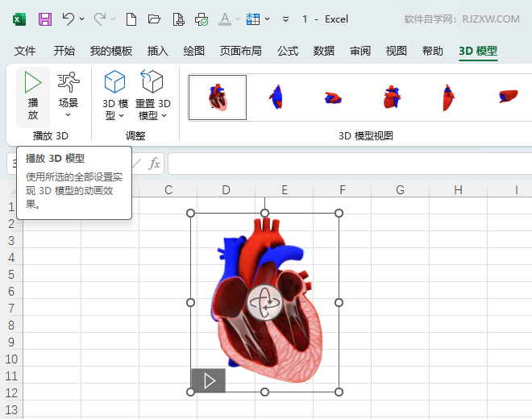Screen dimensions: 532x419
Task: Select the front heart cross-section view thumbnail
Action: tap(218, 97)
